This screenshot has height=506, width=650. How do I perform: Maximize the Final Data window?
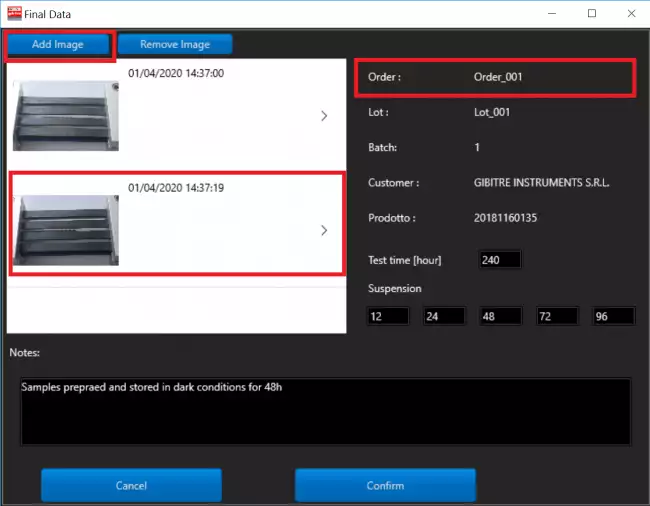click(x=592, y=14)
